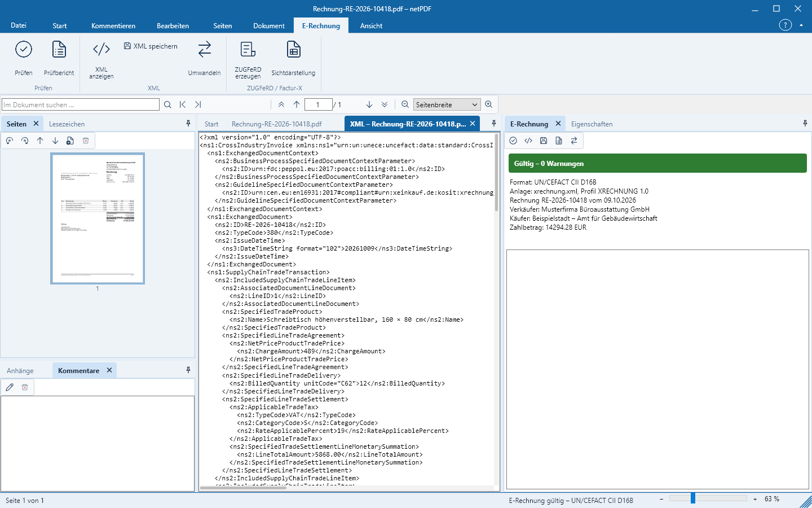The width and height of the screenshot is (812, 508).
Task: Open the Anhänge tab
Action: (x=20, y=371)
